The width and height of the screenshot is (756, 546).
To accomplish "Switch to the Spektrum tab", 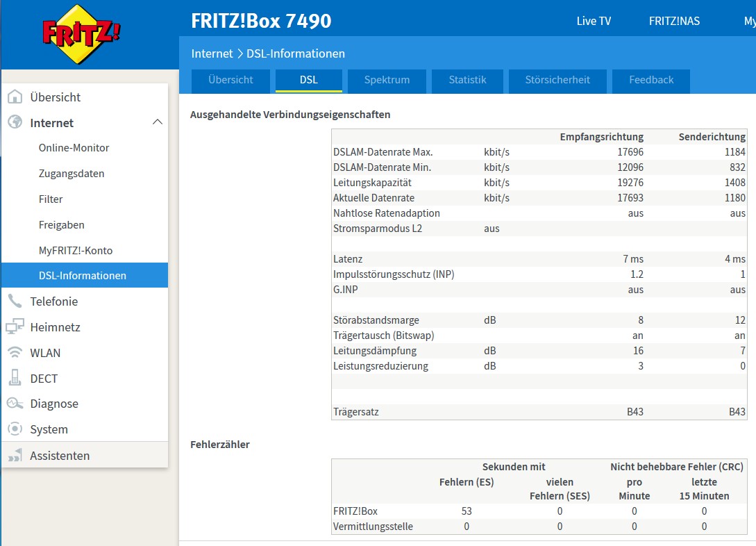I will (387, 80).
